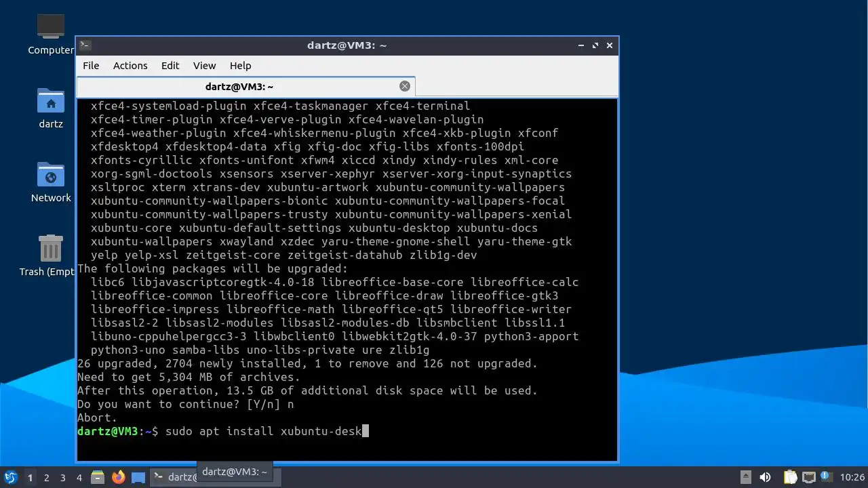Click the show desktop panel icon

138,477
